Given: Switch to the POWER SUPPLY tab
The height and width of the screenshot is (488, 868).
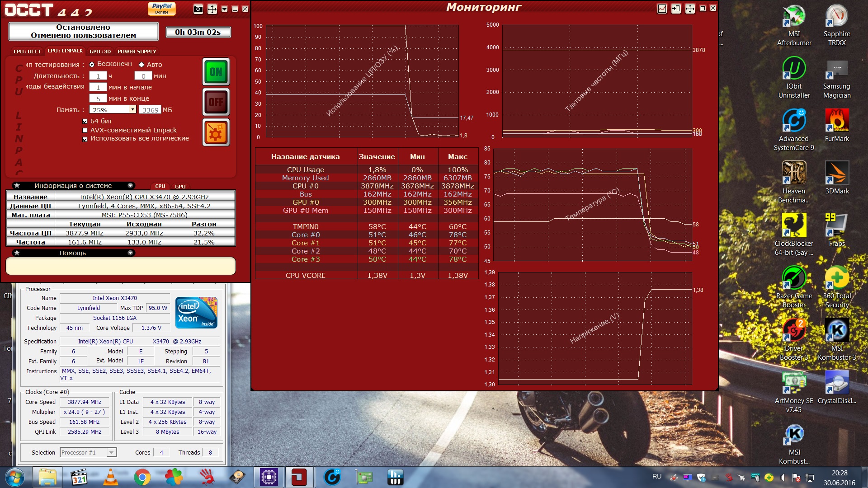Looking at the screenshot, I should click(x=137, y=52).
